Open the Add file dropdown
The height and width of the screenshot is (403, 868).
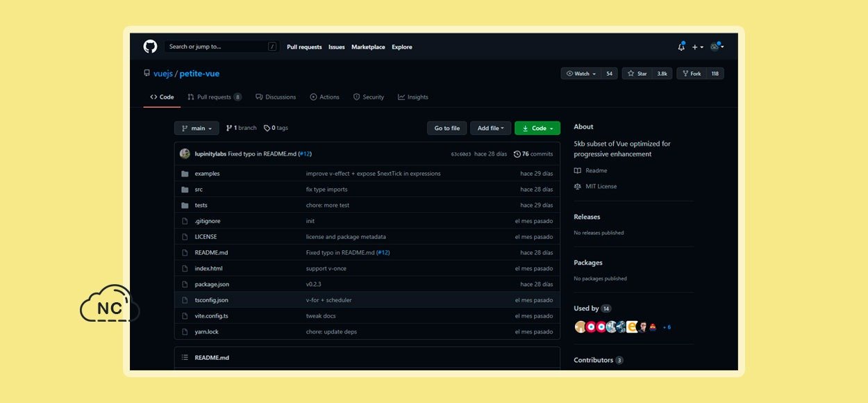coord(490,129)
